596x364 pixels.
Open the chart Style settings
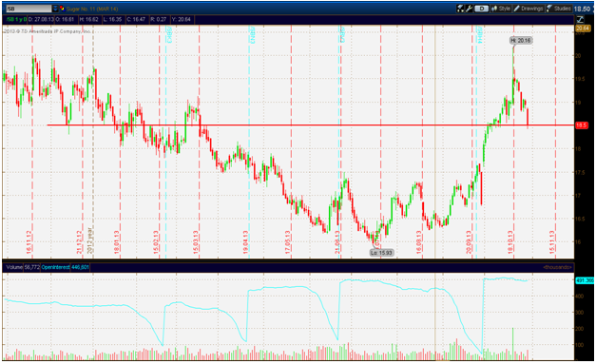tap(501, 9)
